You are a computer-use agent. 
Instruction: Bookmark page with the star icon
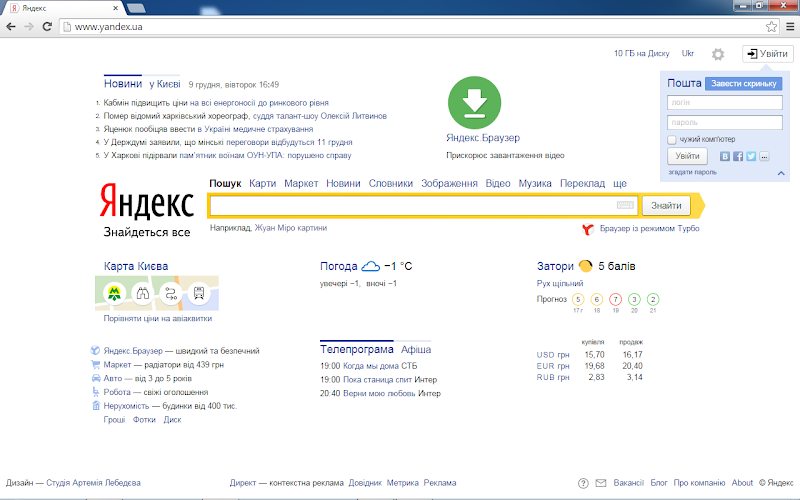point(771,27)
